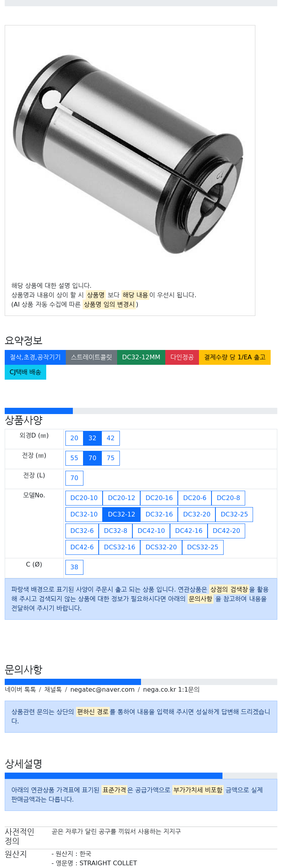The width and height of the screenshot is (282, 868).
Task: Select model DC20-8
Action: 228,498
